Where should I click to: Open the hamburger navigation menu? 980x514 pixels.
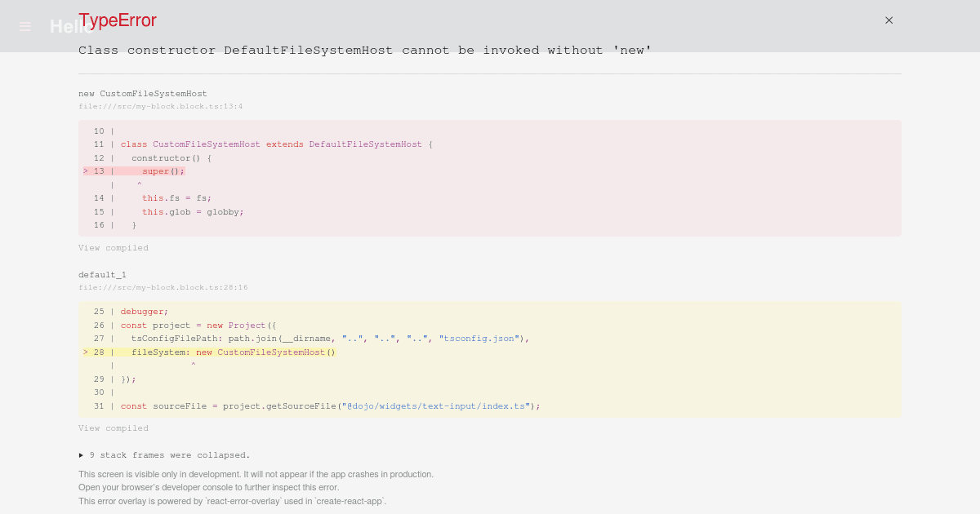point(24,26)
